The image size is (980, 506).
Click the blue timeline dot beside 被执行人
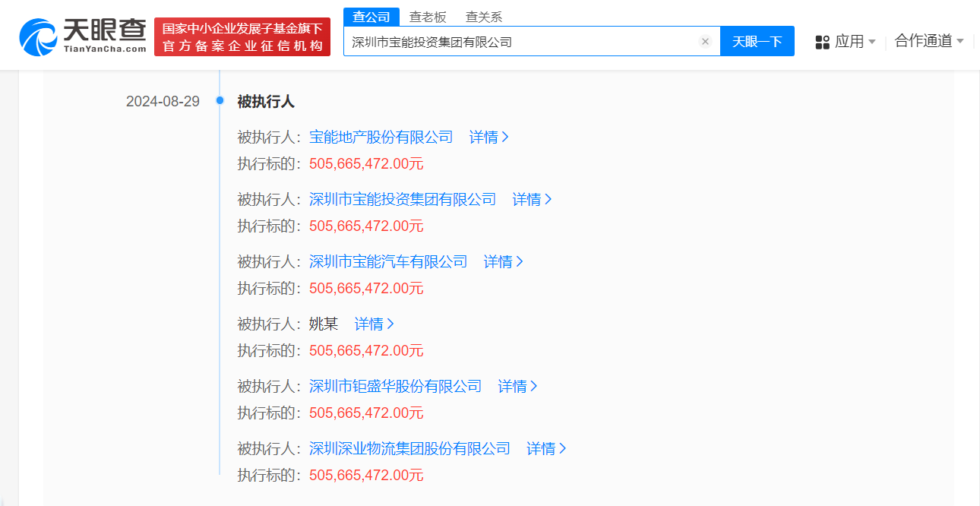(x=220, y=100)
